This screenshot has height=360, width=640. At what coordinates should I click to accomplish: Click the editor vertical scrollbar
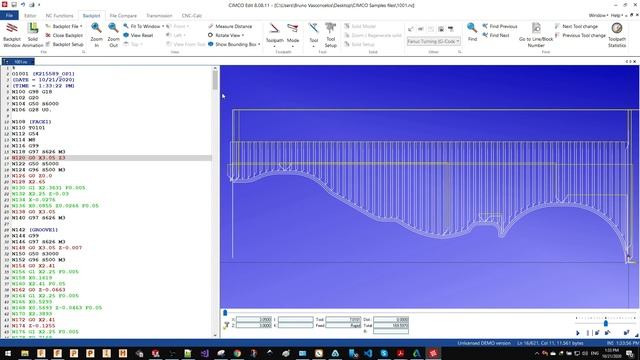215,201
